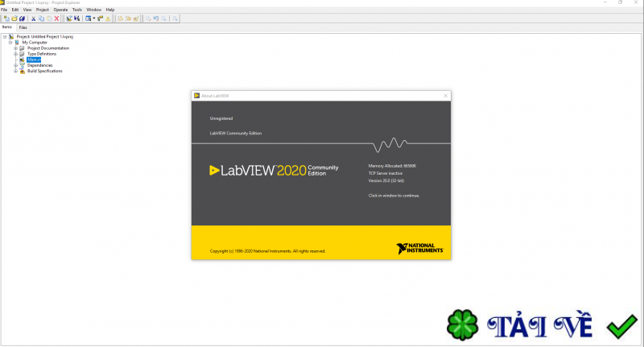Screen dimensions: 644x347
Task: Click the LabVIEW logo in About title bar
Action: 196,96
